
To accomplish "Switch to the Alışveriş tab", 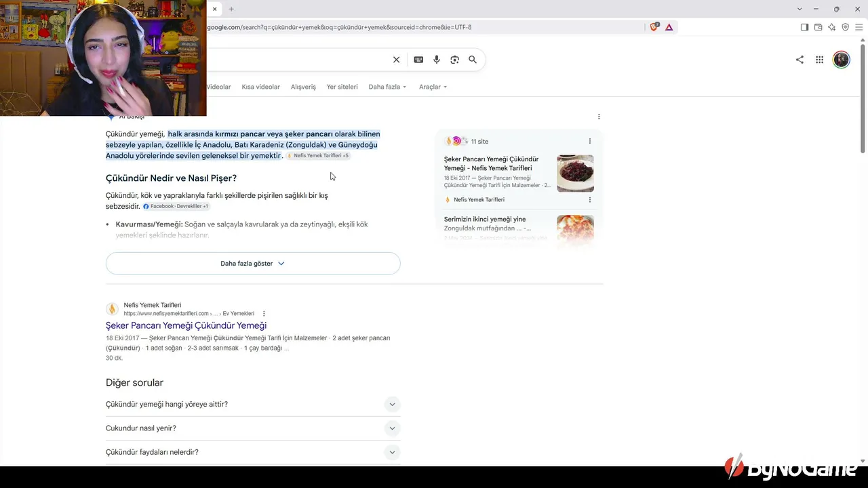I will (x=303, y=87).
